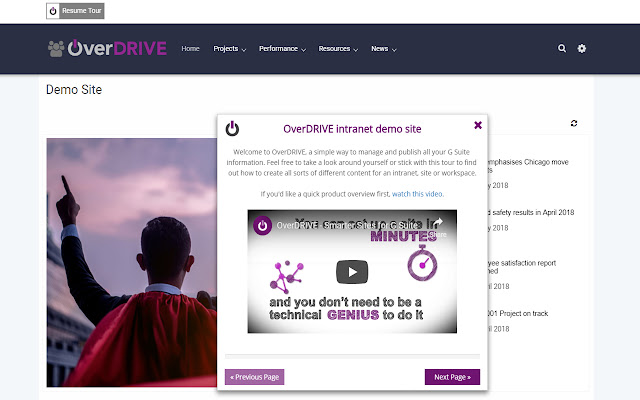This screenshot has width=640, height=400.
Task: Close the tour dialog with X
Action: coord(478,125)
